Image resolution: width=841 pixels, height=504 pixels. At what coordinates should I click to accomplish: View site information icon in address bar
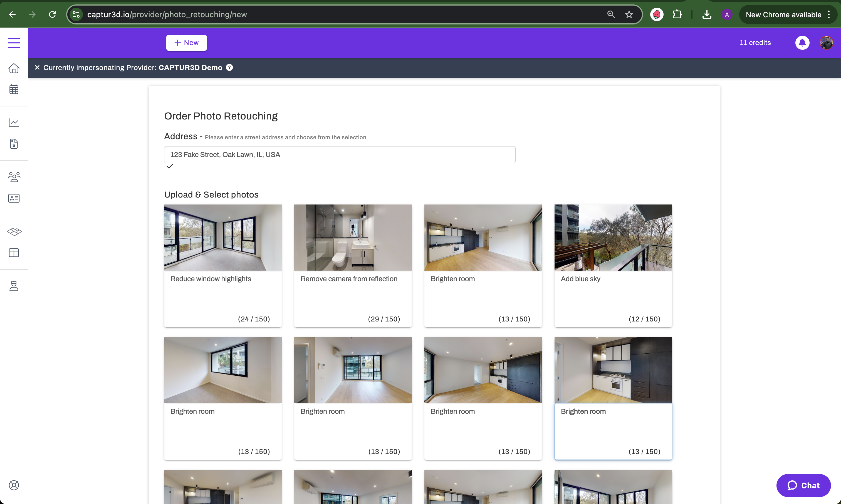[76, 15]
